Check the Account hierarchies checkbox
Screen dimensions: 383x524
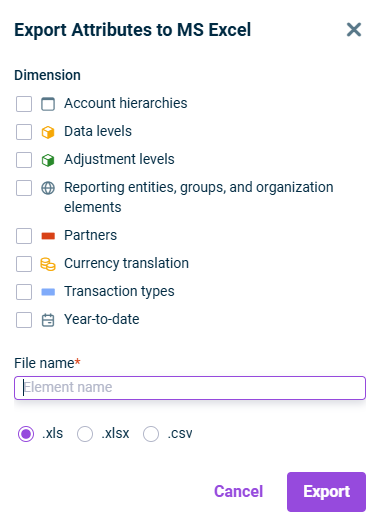[x=24, y=104]
